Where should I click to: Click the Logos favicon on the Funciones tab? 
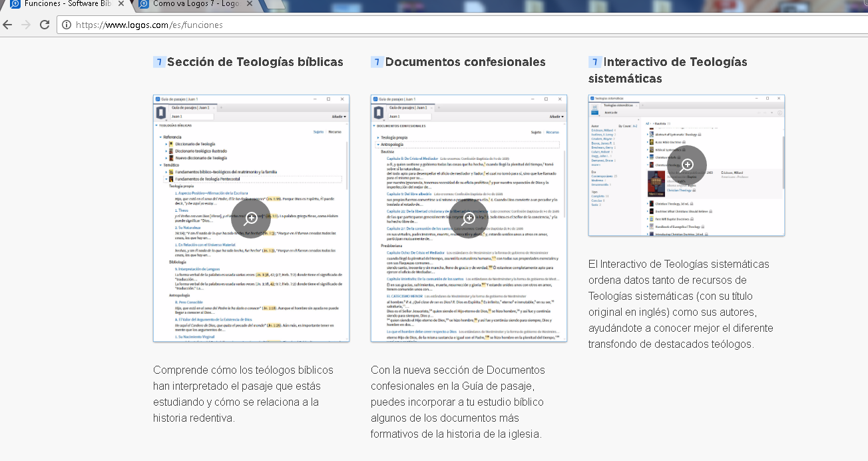[x=15, y=3]
